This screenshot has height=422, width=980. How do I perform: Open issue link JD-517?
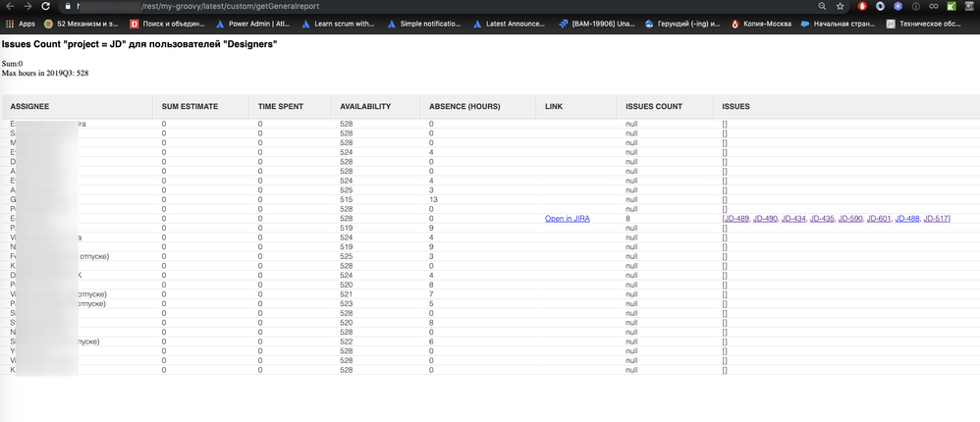[936, 219]
